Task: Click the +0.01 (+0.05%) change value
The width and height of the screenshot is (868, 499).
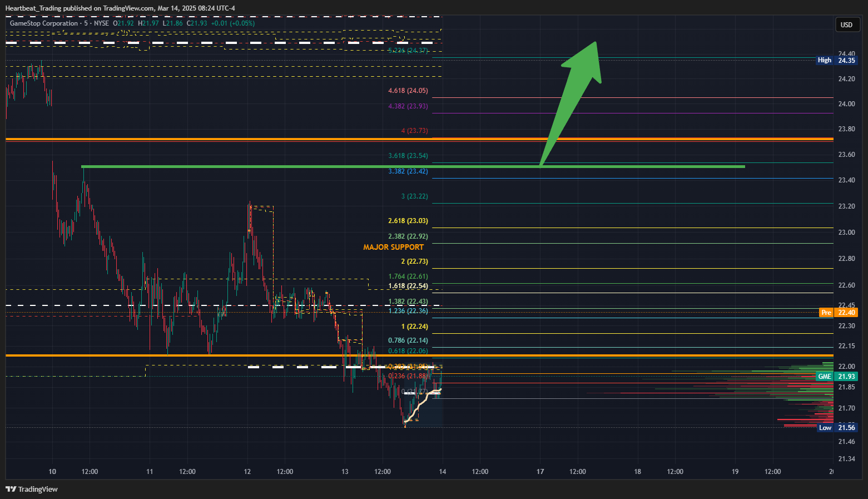Action: (233, 23)
